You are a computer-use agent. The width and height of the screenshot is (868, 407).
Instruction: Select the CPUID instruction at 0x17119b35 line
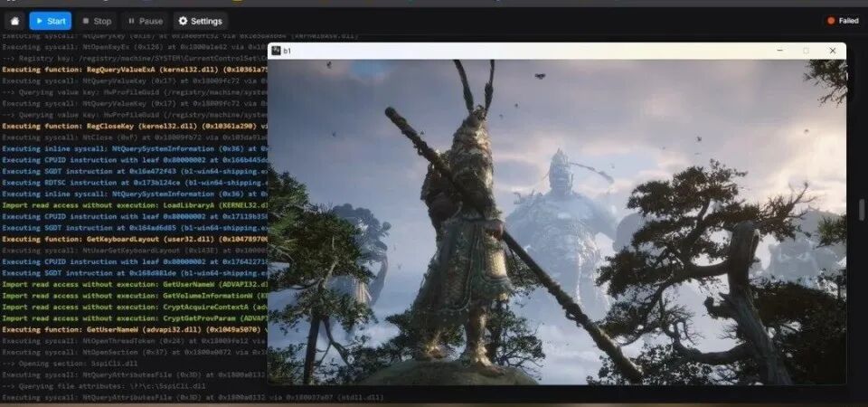coord(135,216)
